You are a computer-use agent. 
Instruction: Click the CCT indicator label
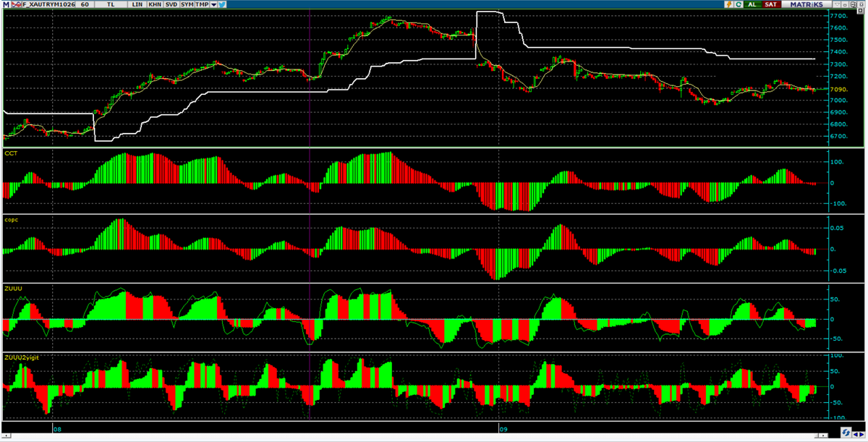coord(11,153)
